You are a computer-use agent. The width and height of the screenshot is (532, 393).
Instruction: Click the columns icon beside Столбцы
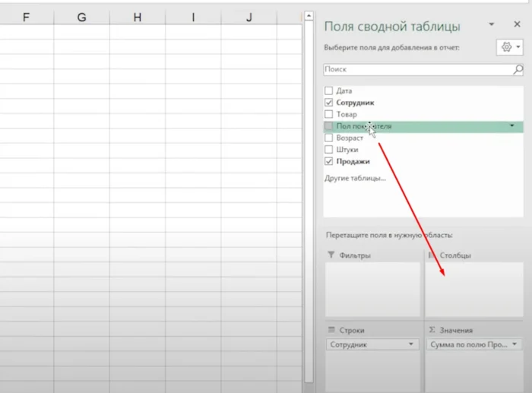point(430,255)
